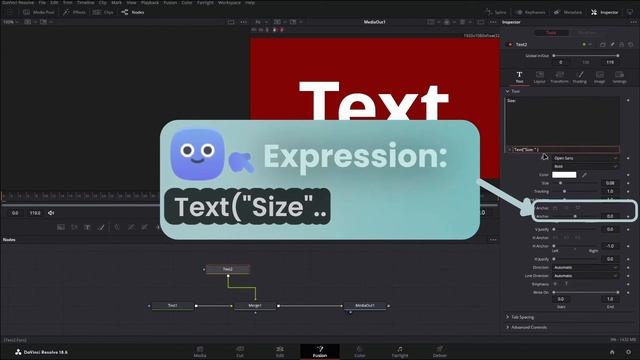Show the Metadata panel

[568, 12]
